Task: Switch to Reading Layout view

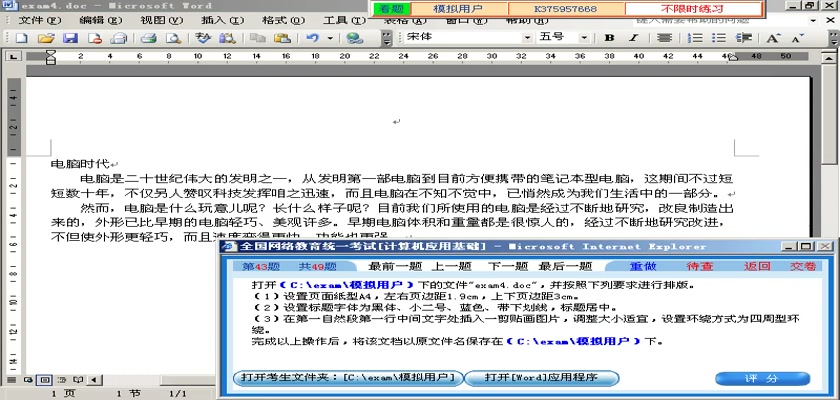Action: pos(78,380)
